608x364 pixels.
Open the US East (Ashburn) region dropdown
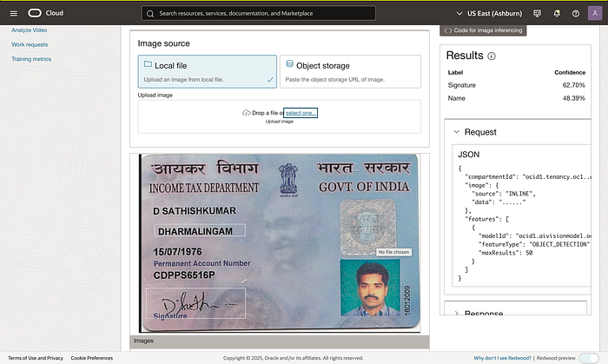489,14
